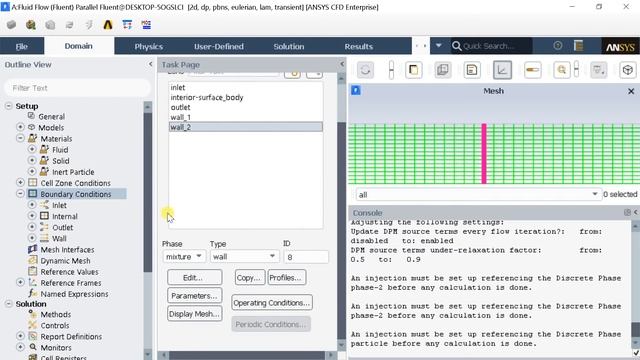Click the blue filter layout icon in top toolbar
This screenshot has height=360, width=640.
(x=127, y=25)
